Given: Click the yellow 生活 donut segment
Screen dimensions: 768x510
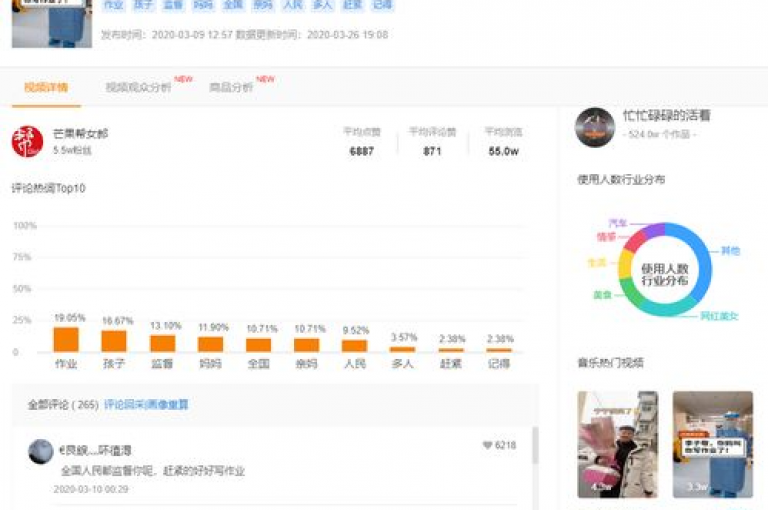Looking at the screenshot, I should pyautogui.click(x=624, y=265).
